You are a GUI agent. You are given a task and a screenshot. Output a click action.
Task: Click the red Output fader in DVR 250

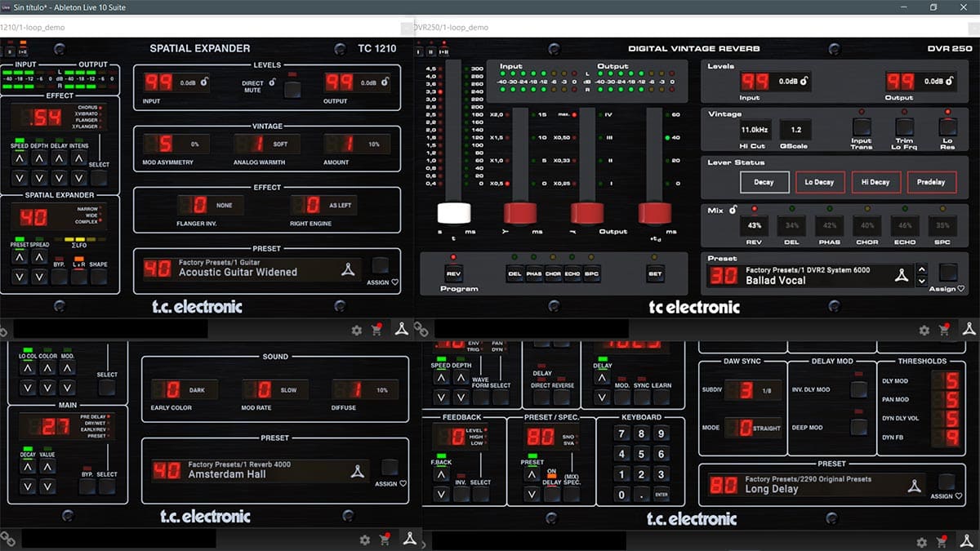coord(587,213)
